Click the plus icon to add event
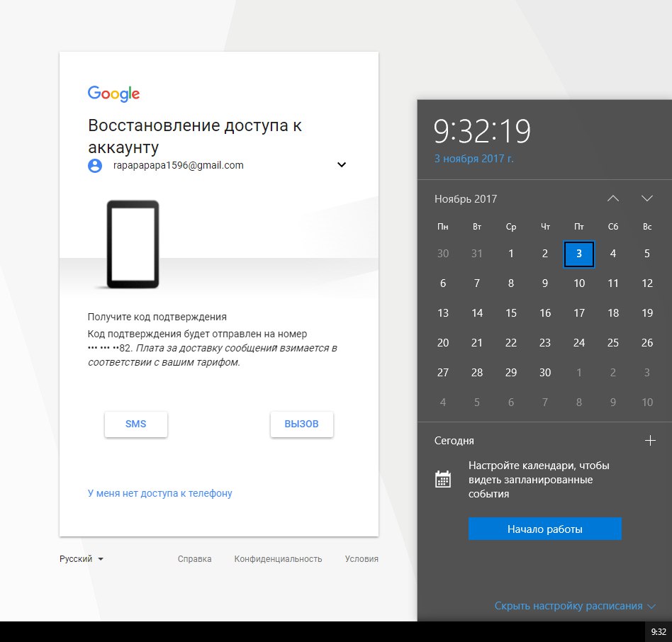672x642 pixels. (x=650, y=441)
